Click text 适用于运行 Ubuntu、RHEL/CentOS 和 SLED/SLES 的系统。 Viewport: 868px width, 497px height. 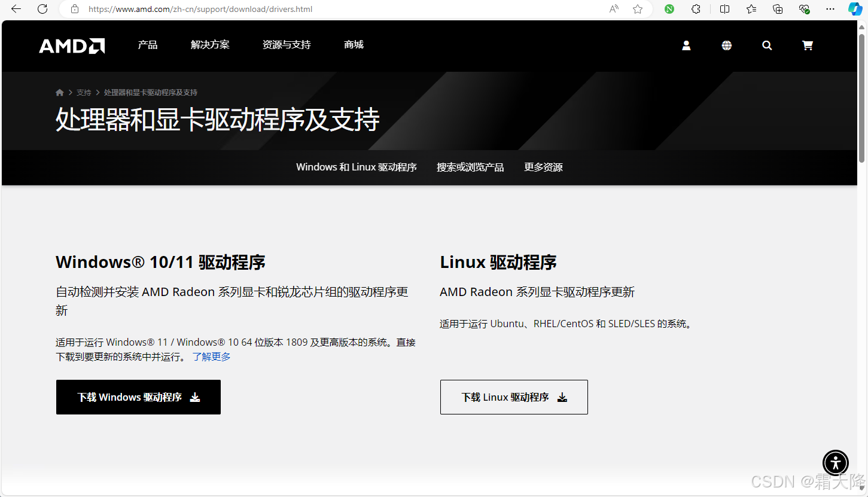tap(566, 324)
